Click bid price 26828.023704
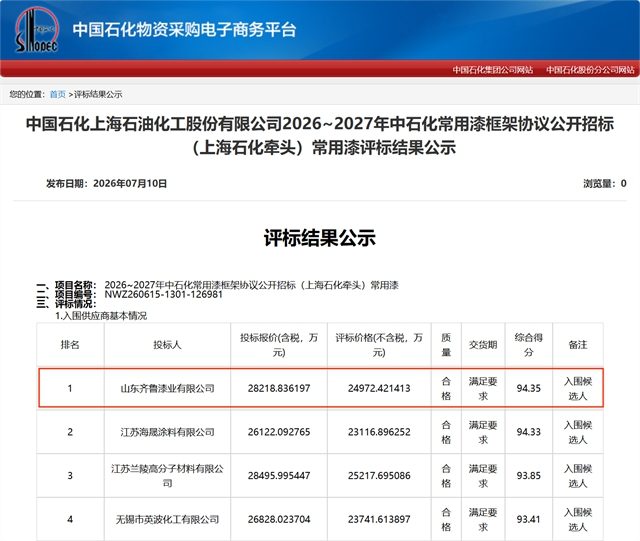 tap(279, 519)
